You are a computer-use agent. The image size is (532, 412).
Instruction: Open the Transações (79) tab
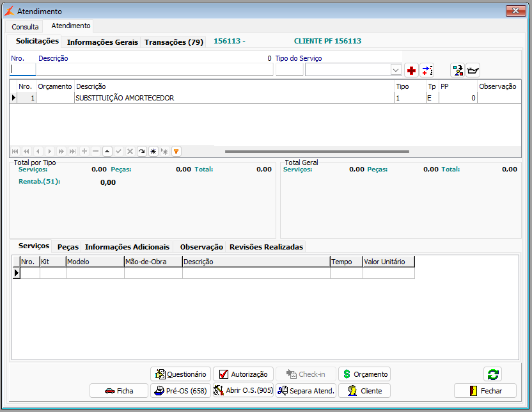pyautogui.click(x=174, y=42)
